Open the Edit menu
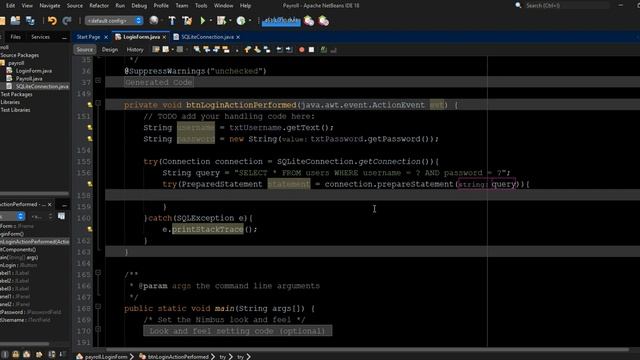 [x=11, y=6]
